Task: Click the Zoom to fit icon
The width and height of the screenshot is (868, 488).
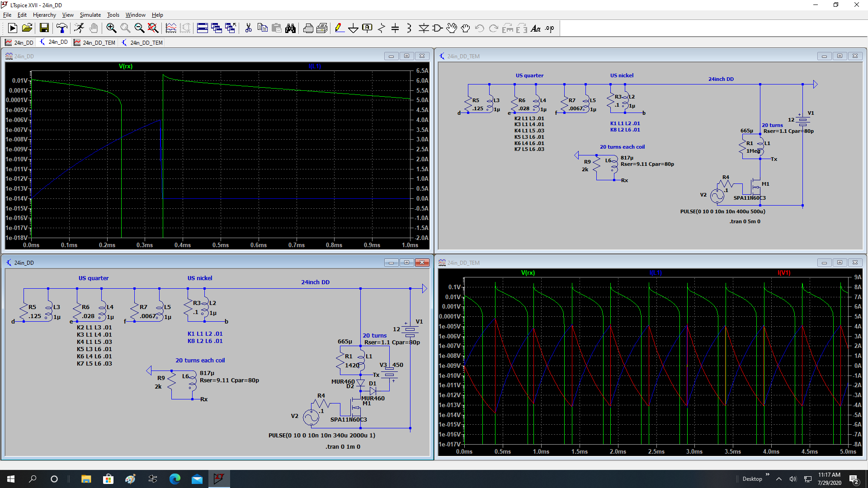Action: pyautogui.click(x=153, y=28)
